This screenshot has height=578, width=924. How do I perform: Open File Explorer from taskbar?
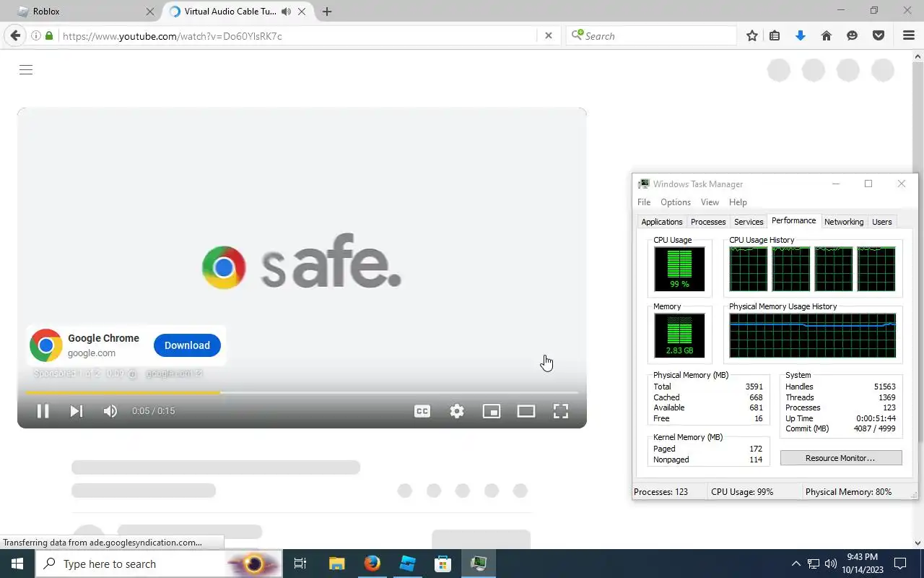(x=337, y=564)
